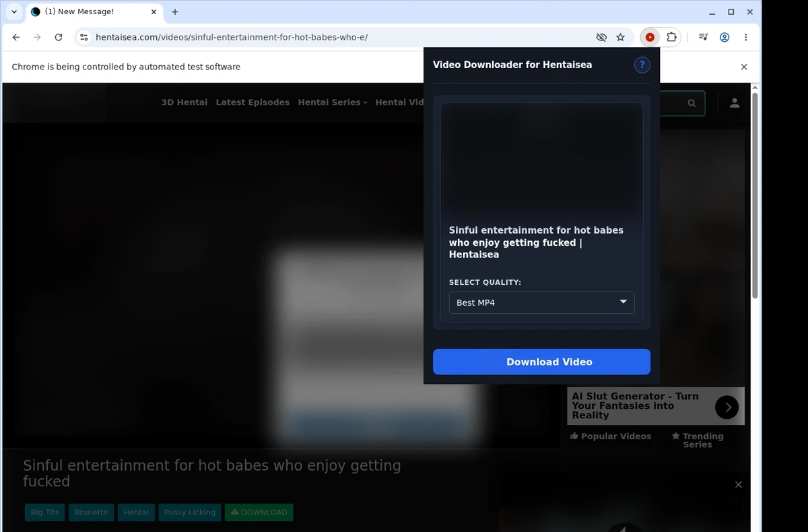
Task: Click the third-party cookies eye icon
Action: tap(601, 38)
